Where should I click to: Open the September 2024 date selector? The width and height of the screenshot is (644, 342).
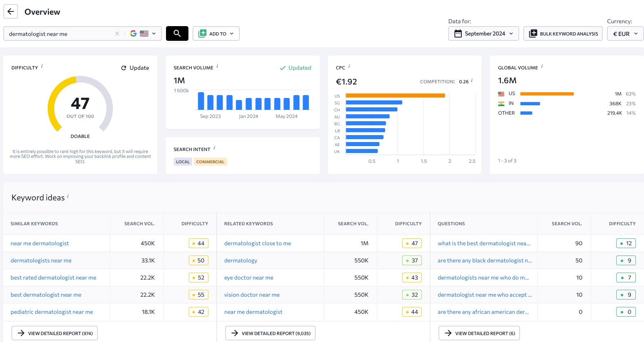[484, 33]
